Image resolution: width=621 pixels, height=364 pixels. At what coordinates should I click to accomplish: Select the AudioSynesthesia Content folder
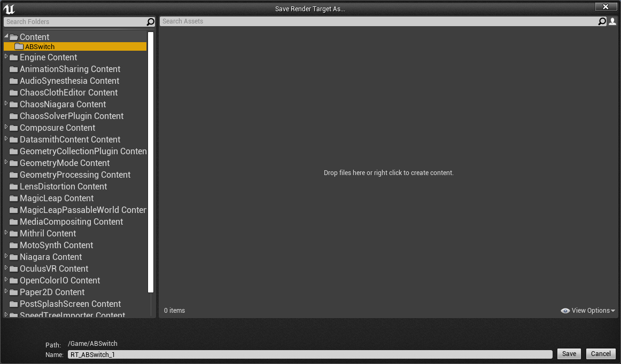coord(69,81)
